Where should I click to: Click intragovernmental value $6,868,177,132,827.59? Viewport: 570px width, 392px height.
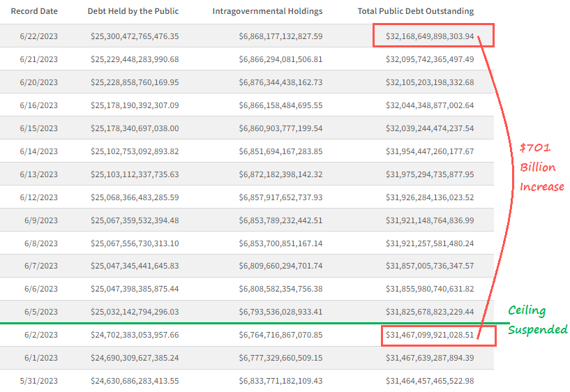(x=280, y=36)
